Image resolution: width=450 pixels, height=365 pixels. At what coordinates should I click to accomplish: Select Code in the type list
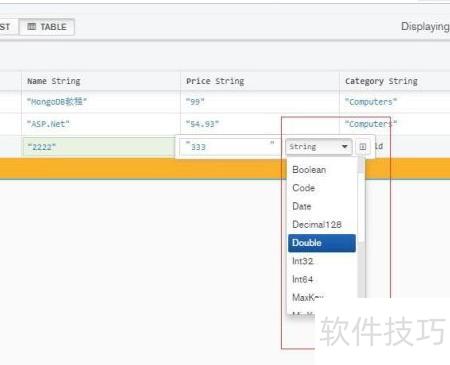pos(322,188)
